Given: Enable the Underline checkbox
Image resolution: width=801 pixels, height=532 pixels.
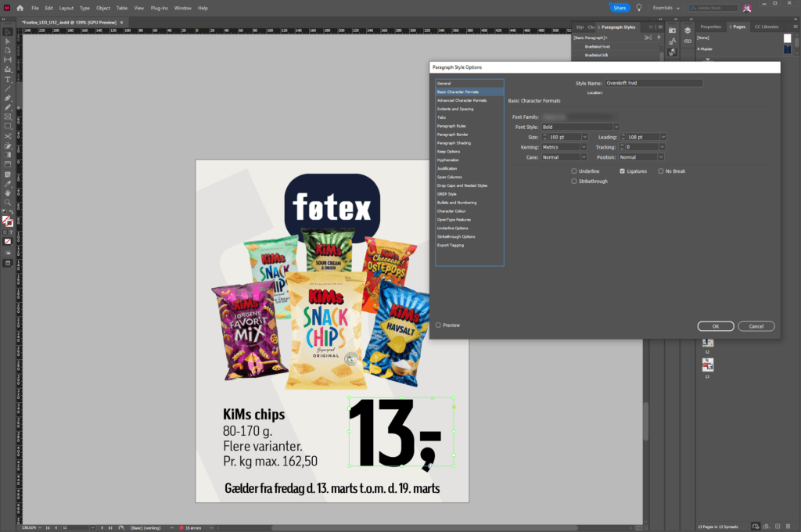Looking at the screenshot, I should [x=573, y=171].
